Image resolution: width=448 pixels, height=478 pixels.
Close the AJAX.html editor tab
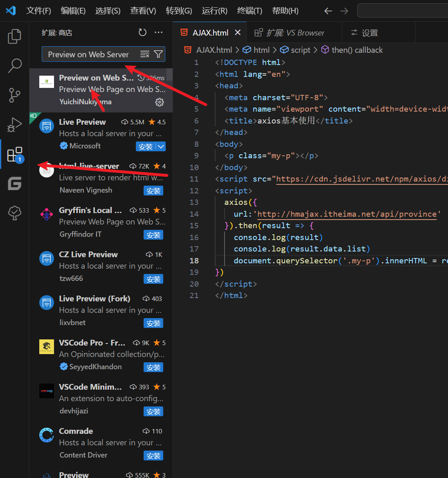238,32
